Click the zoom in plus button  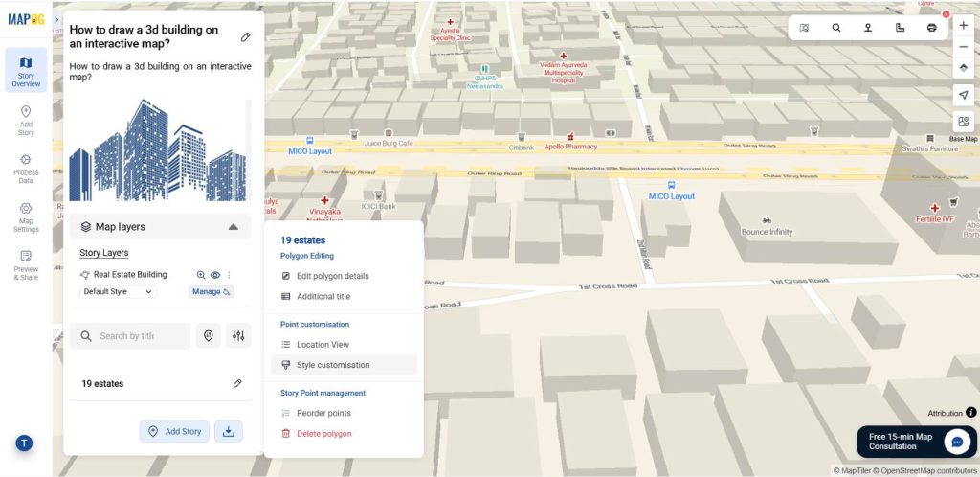click(964, 26)
